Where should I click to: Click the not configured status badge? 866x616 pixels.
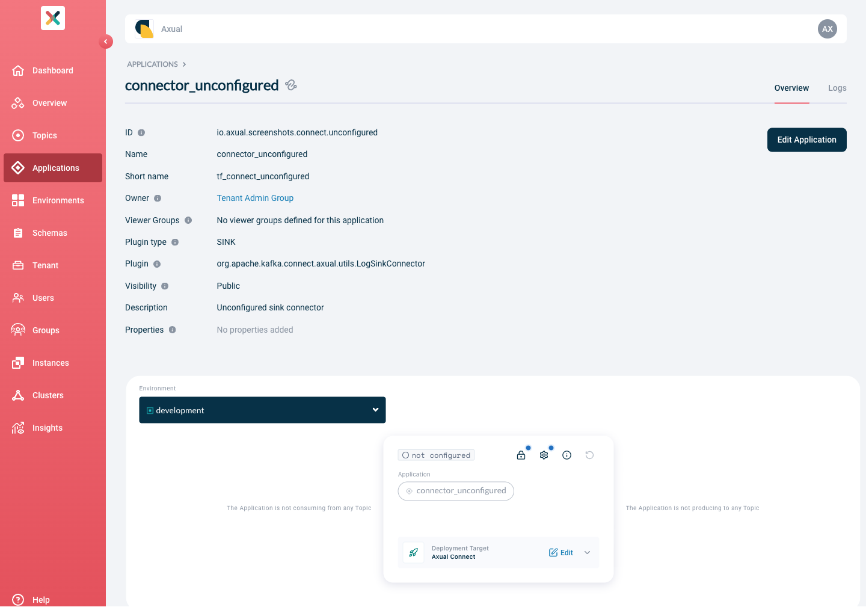pos(436,455)
